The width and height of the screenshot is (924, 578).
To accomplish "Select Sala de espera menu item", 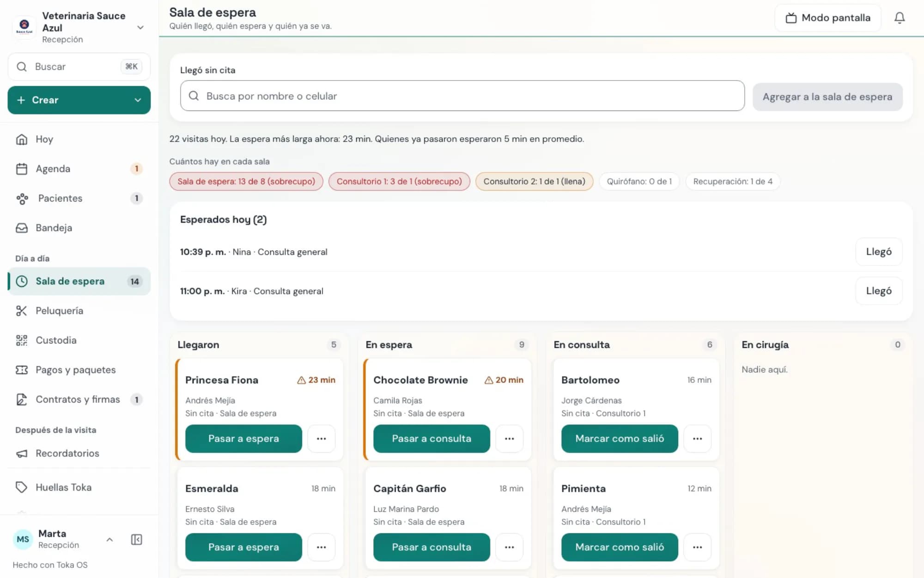I will [79, 281].
